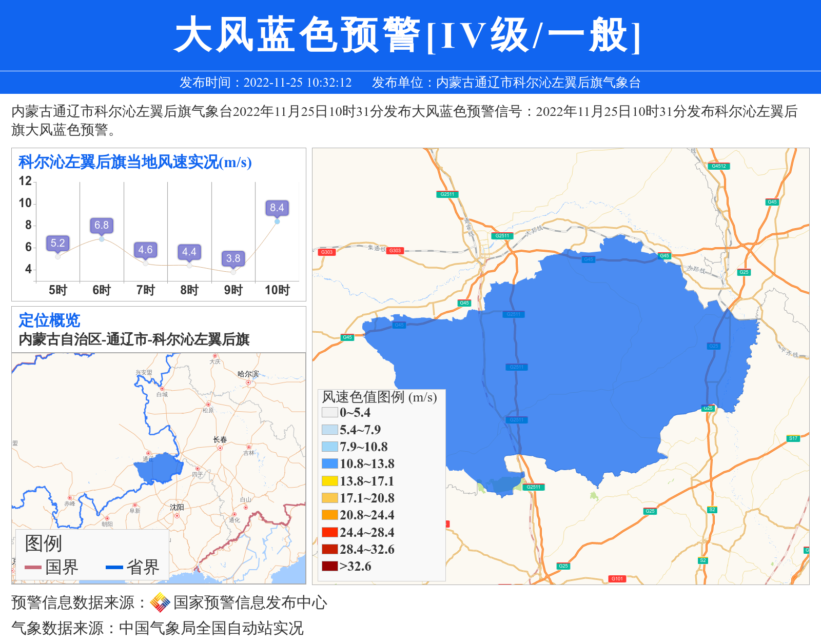The width and height of the screenshot is (821, 644).
Task: Click the small blue highlighted region near 通辽
Action: (159, 468)
